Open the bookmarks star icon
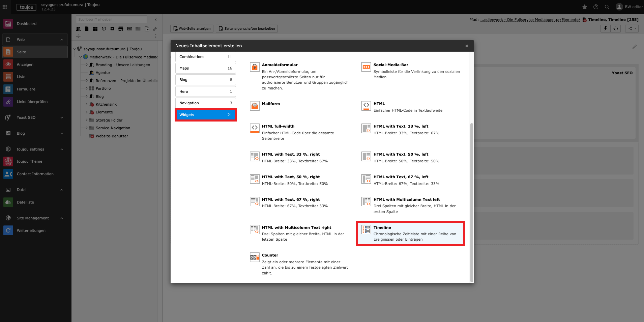 click(585, 7)
